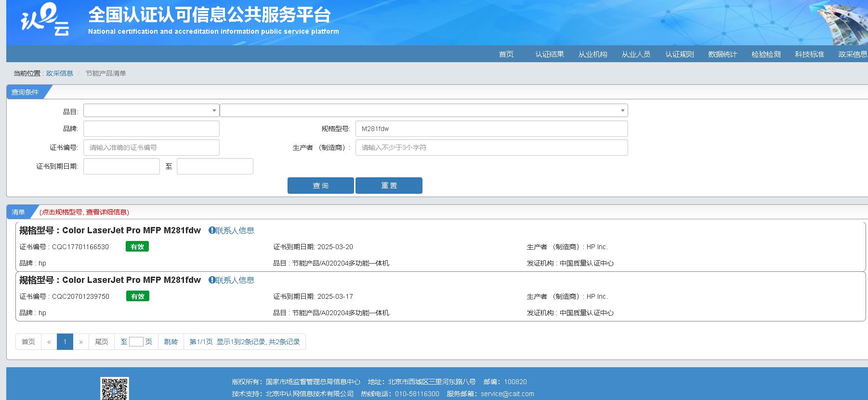Click the 跳转 jump button
The height and width of the screenshot is (400, 868).
point(171,342)
